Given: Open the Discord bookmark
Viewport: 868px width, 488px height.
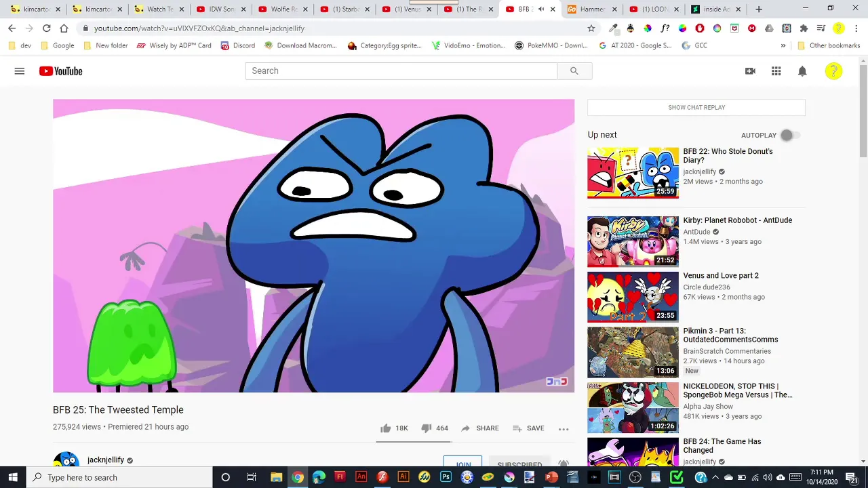Looking at the screenshot, I should pyautogui.click(x=237, y=45).
